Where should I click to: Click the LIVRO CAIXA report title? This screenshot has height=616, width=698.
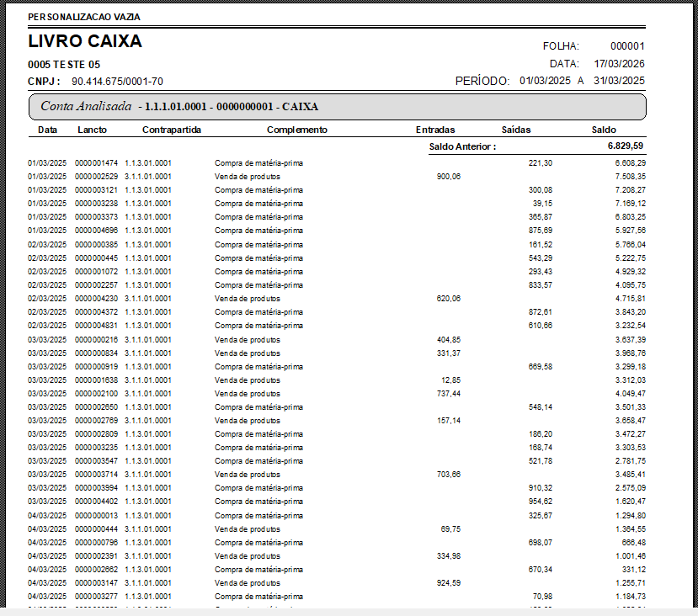(85, 41)
